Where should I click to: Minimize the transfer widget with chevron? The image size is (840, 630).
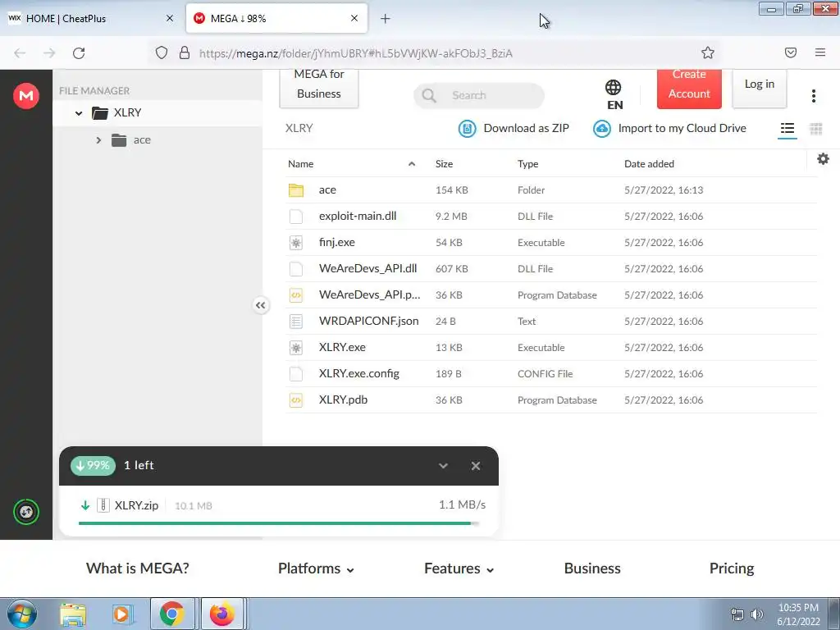tap(443, 466)
